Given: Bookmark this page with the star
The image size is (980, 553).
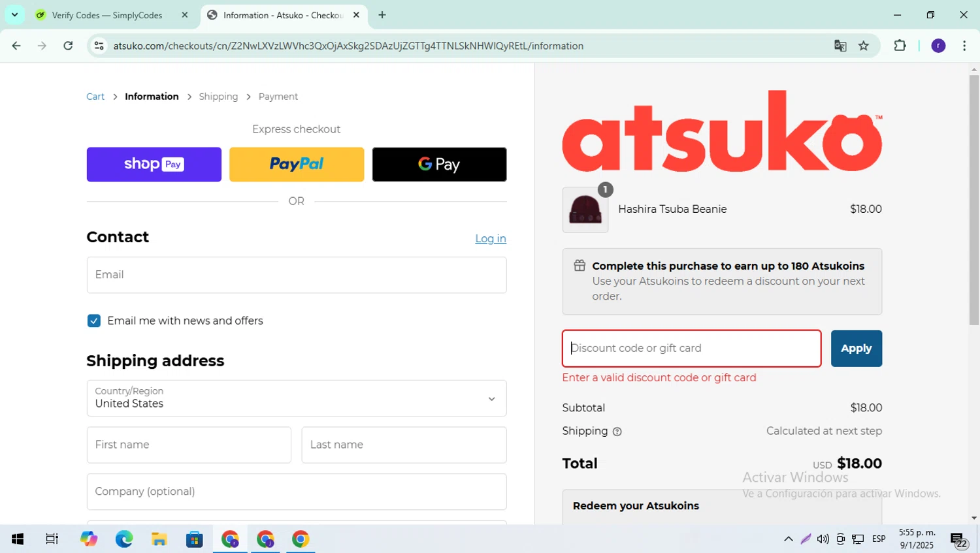Looking at the screenshot, I should (x=864, y=46).
